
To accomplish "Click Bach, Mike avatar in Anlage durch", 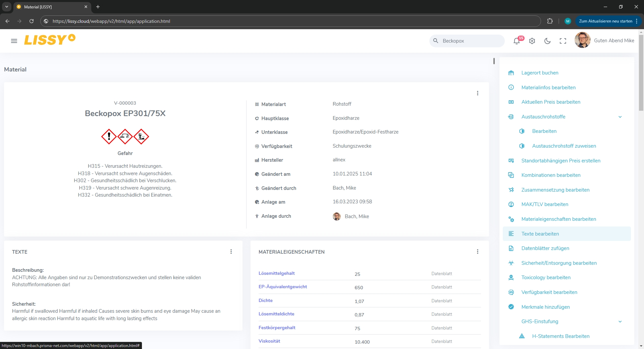I will 337,216.
